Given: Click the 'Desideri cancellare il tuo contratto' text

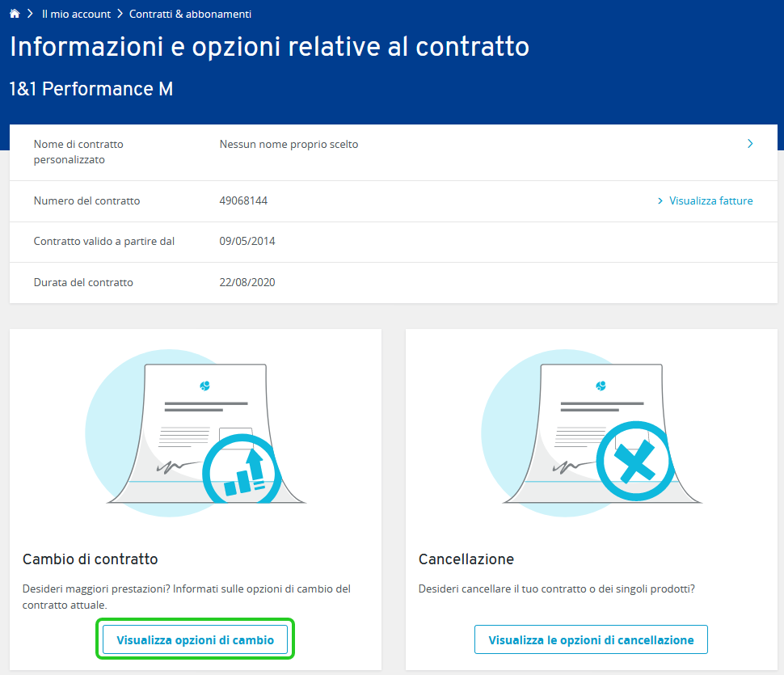Looking at the screenshot, I should coord(557,589).
